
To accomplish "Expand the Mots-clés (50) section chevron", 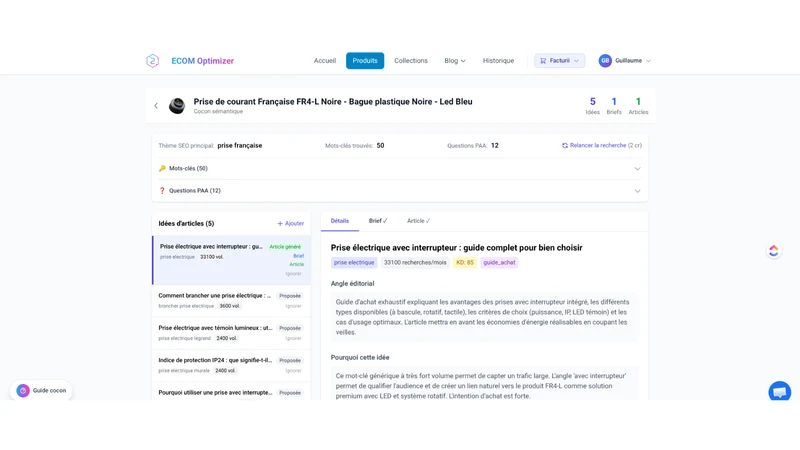I will pos(637,169).
